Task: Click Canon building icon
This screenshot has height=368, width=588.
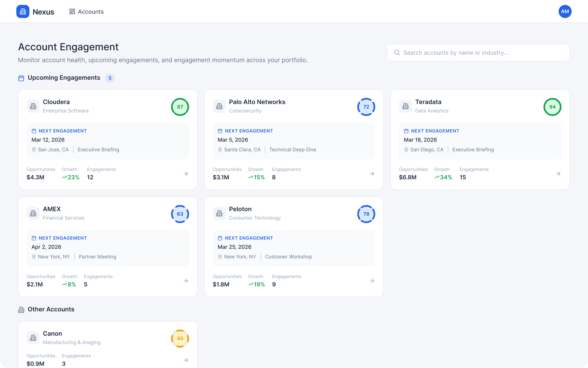Action: 33,338
